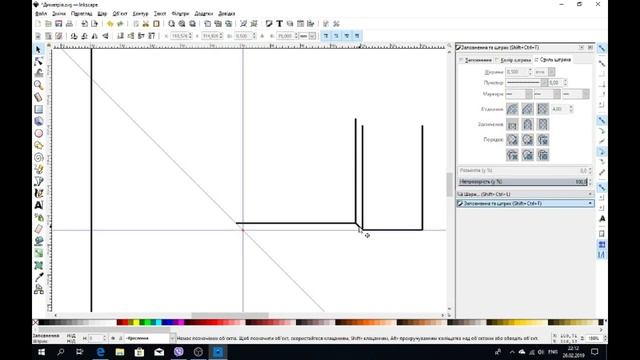Image resolution: width=640 pixels, height=360 pixels.
Task: Select the 3D Box tool
Action: pyautogui.click(x=38, y=121)
